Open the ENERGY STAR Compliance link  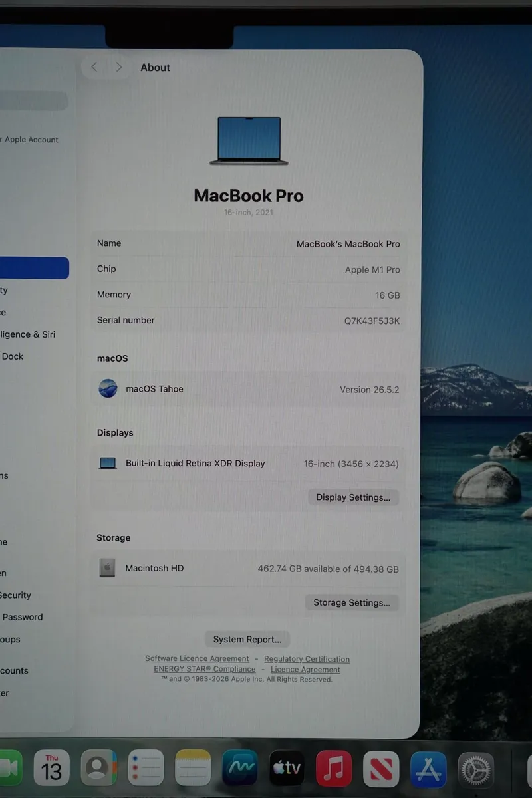pos(205,669)
